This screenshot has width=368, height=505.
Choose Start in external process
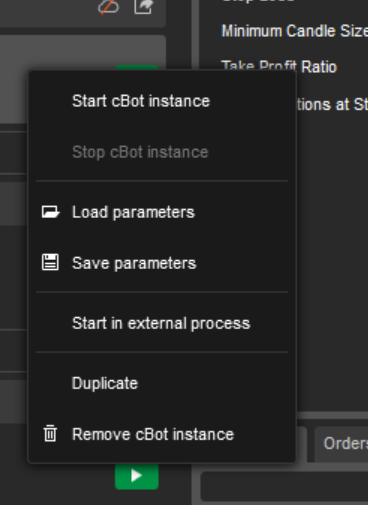pyautogui.click(x=161, y=323)
